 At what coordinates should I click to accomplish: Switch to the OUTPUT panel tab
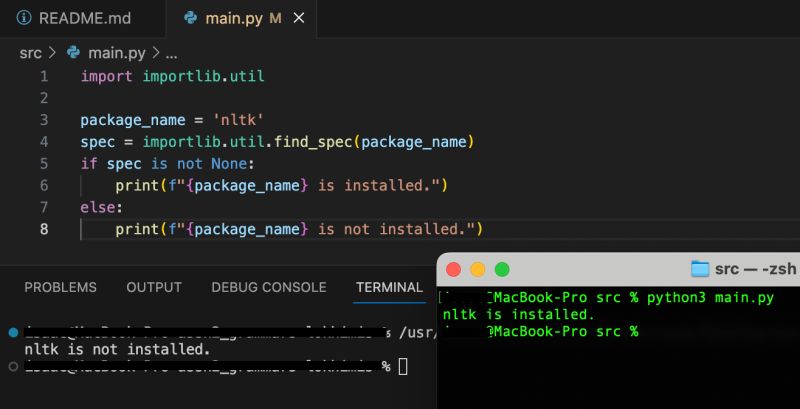tap(154, 288)
